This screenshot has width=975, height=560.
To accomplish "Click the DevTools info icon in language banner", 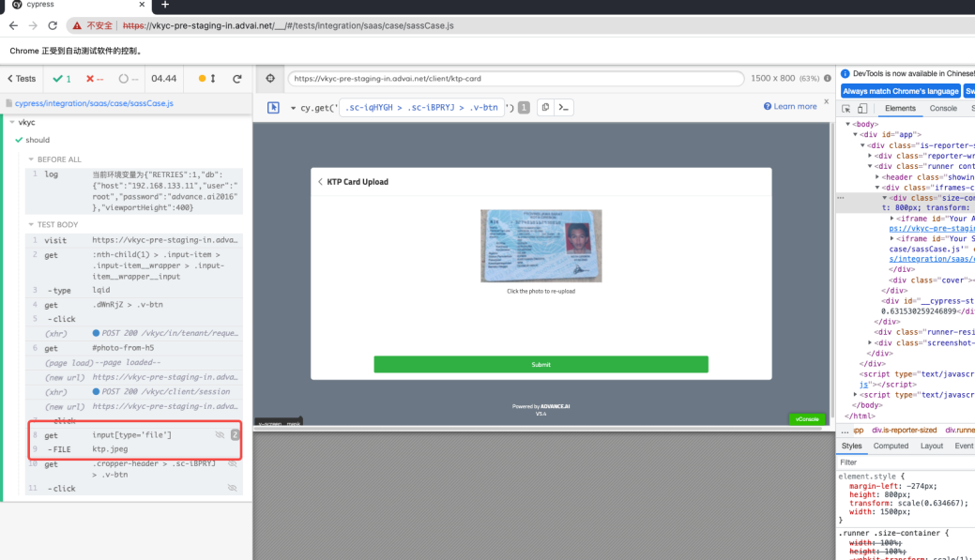I will click(846, 73).
